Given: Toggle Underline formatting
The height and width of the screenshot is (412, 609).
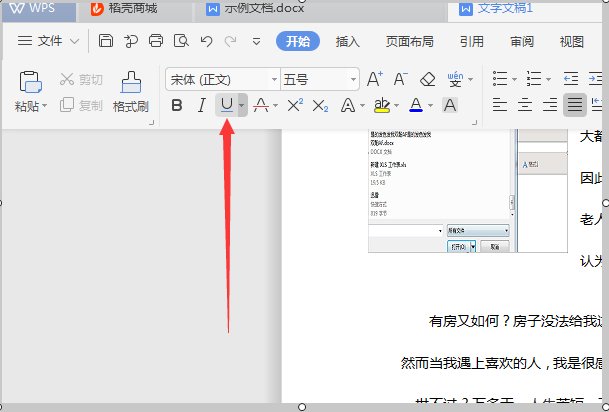Looking at the screenshot, I should click(226, 105).
